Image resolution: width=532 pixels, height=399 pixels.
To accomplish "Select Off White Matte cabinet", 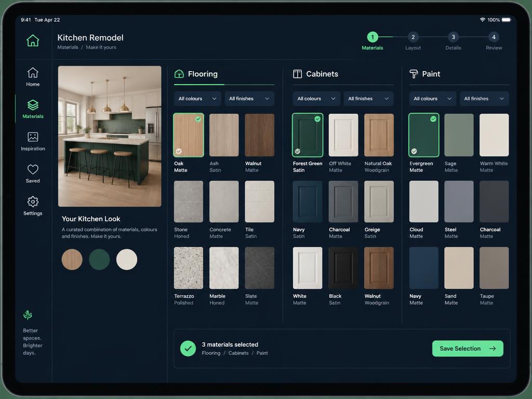I will [343, 135].
